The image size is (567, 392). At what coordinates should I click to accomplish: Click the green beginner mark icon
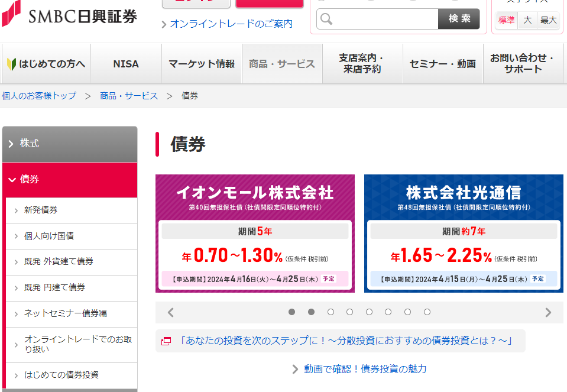[x=11, y=64]
